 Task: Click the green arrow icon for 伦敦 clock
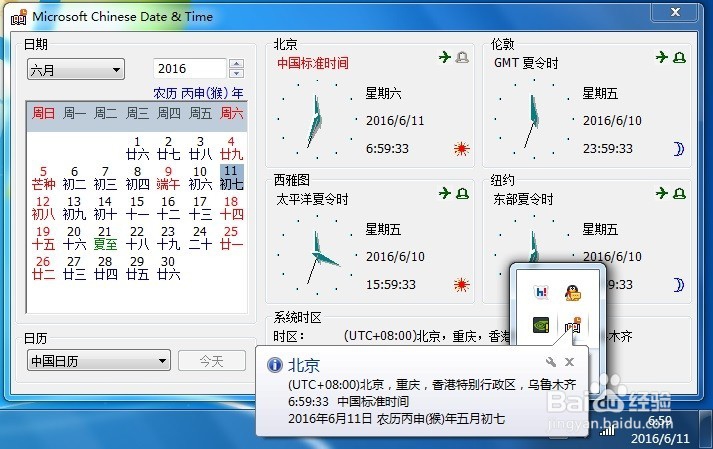click(x=662, y=57)
